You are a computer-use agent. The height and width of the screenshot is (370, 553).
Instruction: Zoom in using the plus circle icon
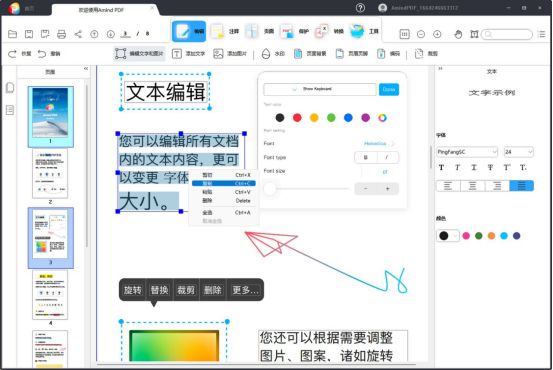437,34
